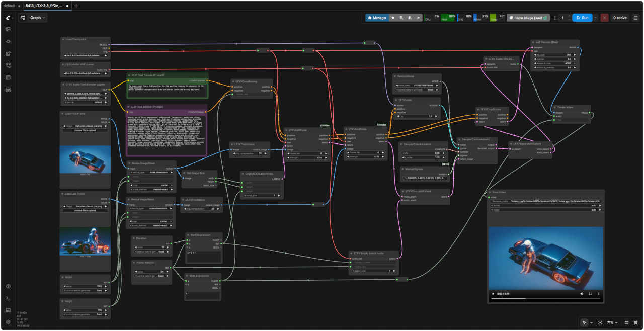Collapse the Save Video node
This screenshot has height=331, width=644.
click(491, 192)
